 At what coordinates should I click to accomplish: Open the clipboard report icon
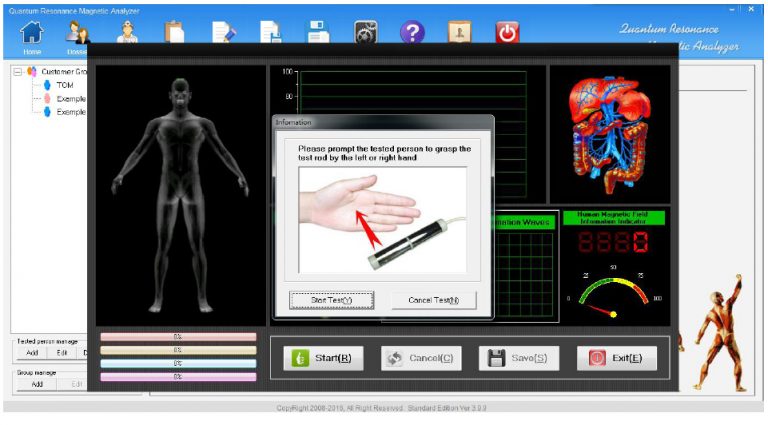pos(175,33)
